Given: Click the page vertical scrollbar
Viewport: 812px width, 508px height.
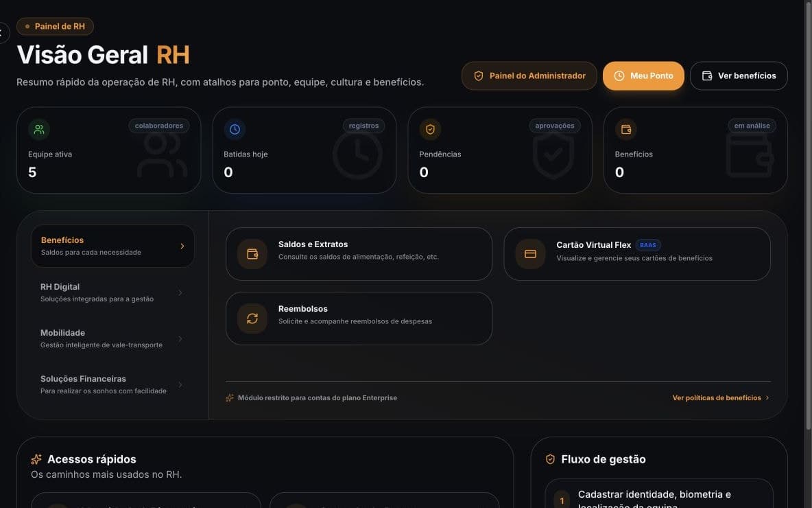Looking at the screenshot, I should point(809,215).
